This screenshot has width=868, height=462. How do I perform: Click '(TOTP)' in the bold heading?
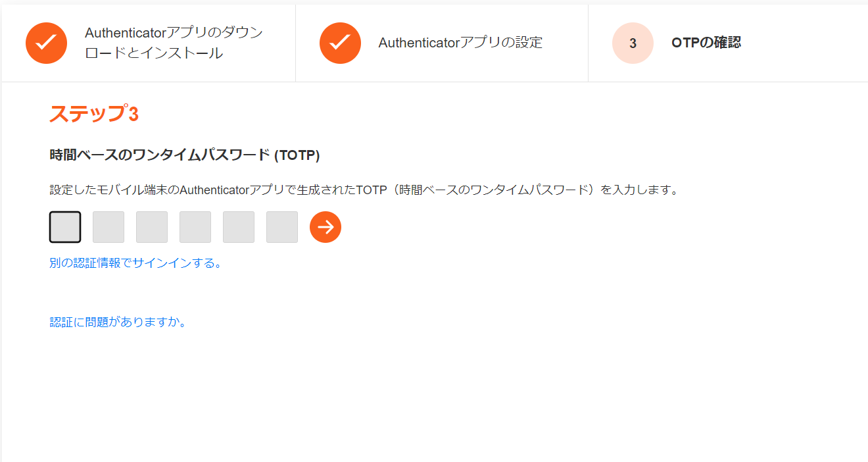297,155
